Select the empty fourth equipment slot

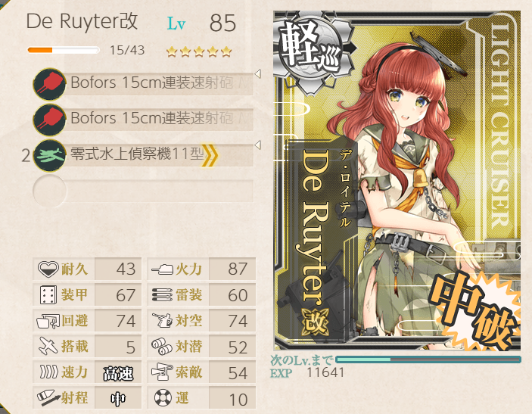coord(143,191)
